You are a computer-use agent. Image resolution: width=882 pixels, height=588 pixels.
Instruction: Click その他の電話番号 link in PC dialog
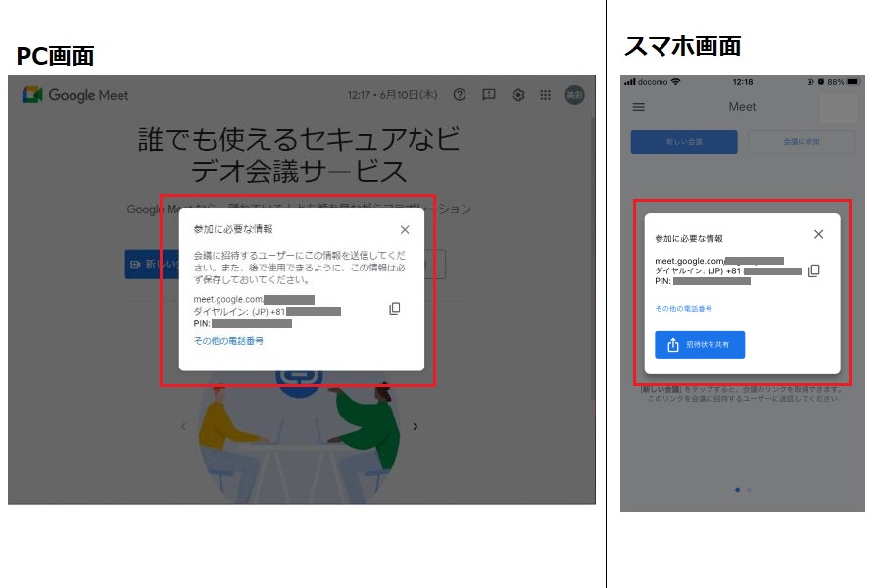[x=228, y=341]
